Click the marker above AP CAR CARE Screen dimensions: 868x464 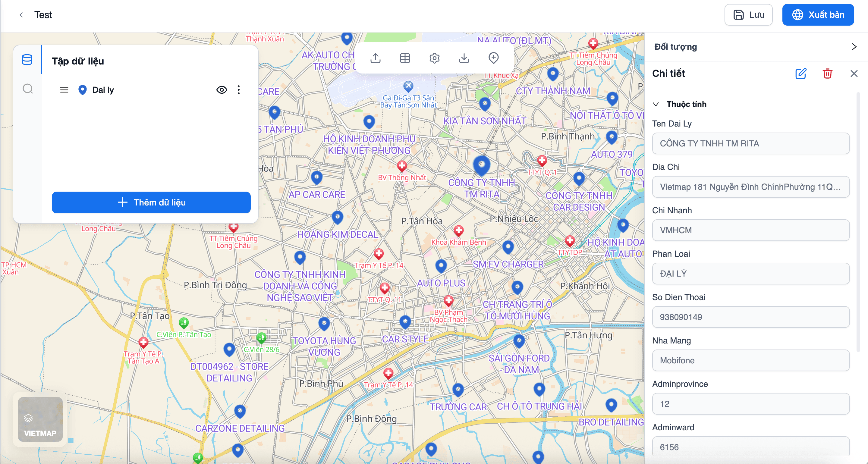tap(317, 177)
